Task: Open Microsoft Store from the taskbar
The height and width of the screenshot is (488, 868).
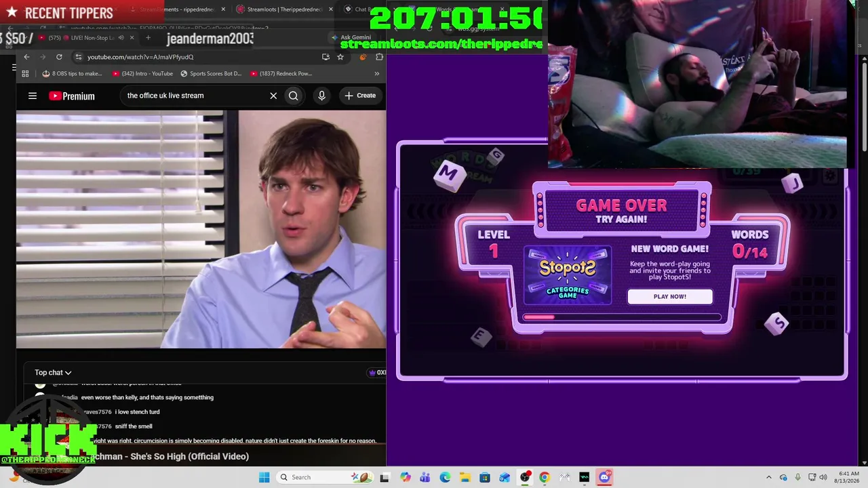Action: pos(485,477)
